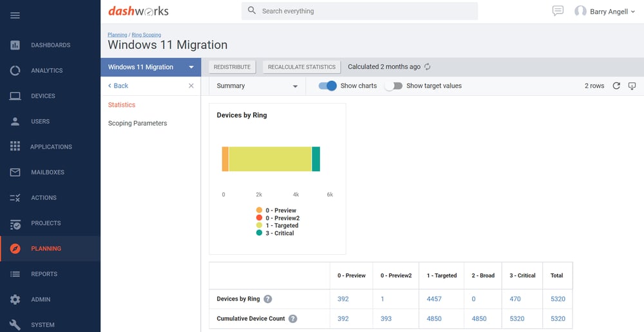Open help for Cumulative Device Count

(293, 319)
